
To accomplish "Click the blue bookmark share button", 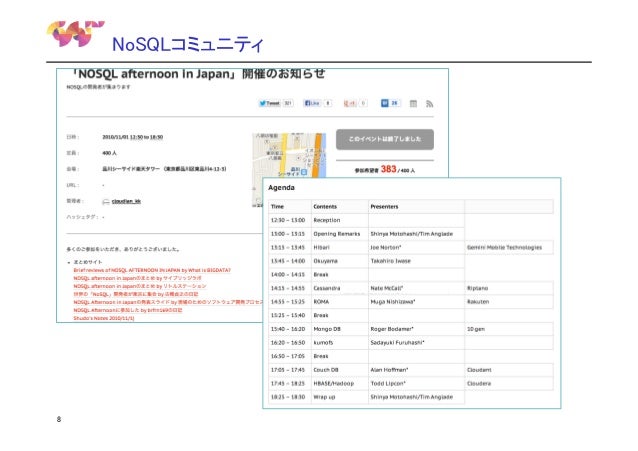I will 390,103.
